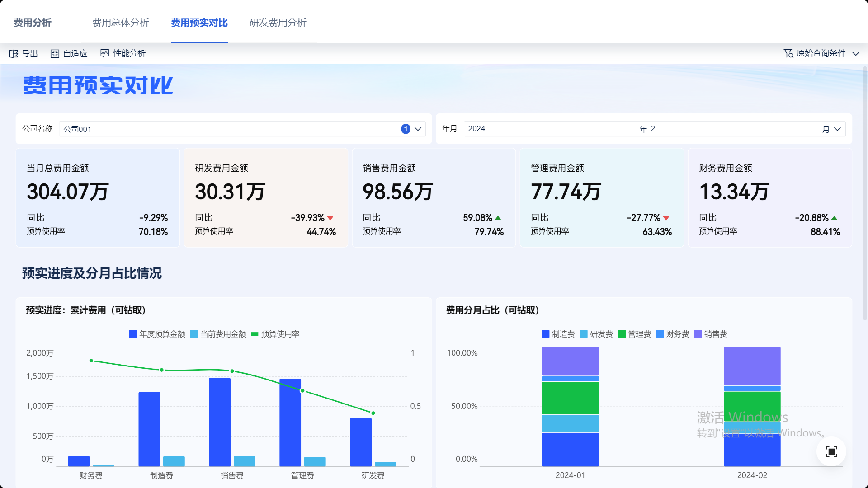Viewport: 868px width, 488px height.
Task: Toggle 销售费 purple legend swatch
Action: [x=698, y=334]
